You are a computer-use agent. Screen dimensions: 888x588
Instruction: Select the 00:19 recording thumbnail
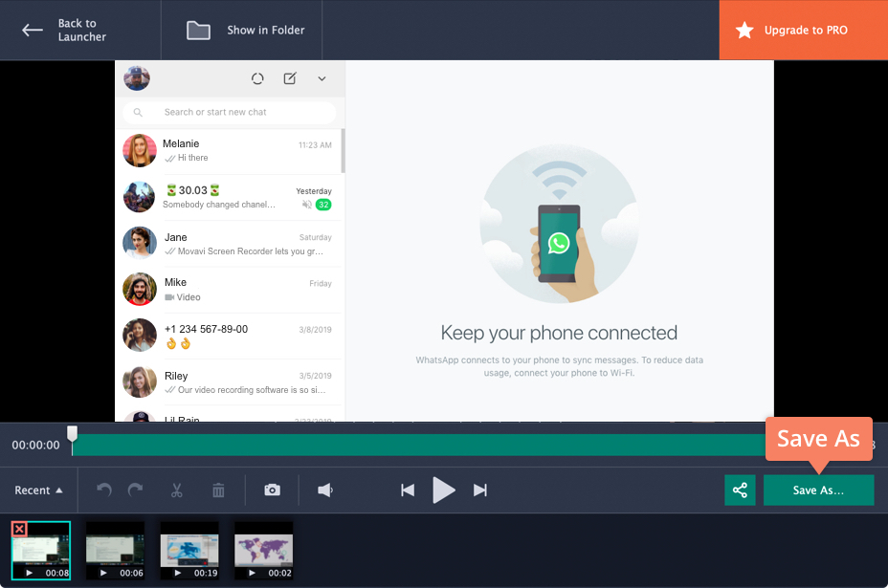(x=189, y=550)
